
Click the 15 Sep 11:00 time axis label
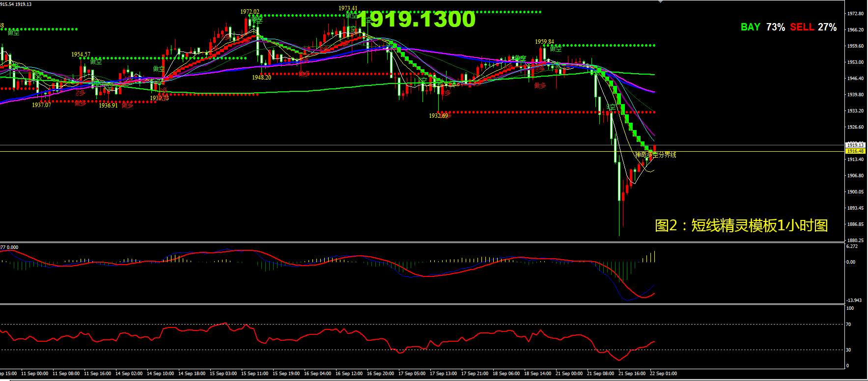click(255, 374)
